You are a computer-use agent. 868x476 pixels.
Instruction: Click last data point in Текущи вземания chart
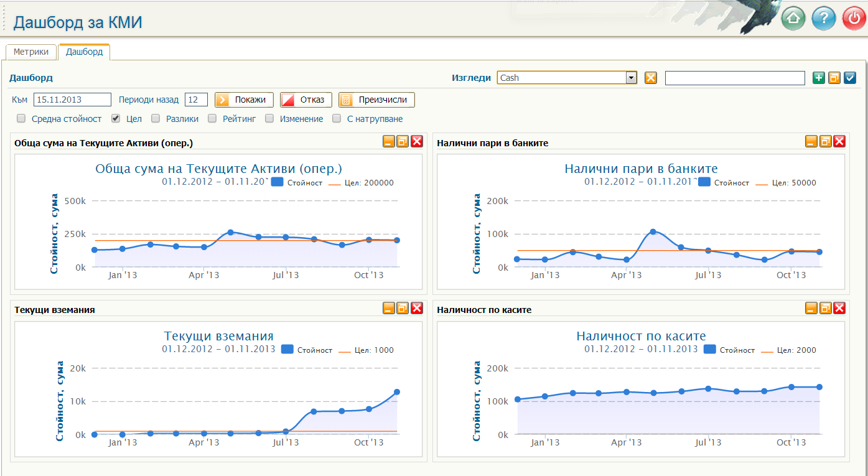[x=396, y=392]
